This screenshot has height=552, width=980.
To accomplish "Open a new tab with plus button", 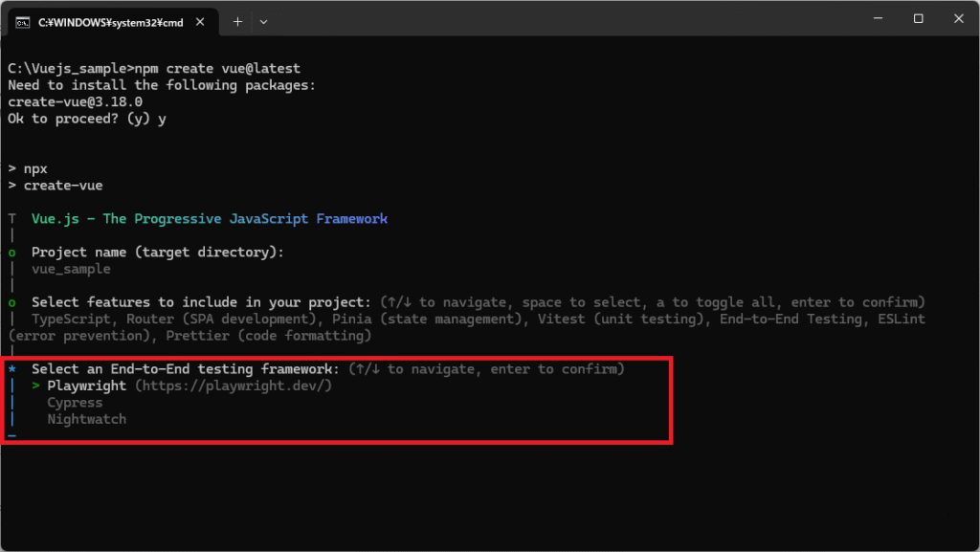I will click(x=237, y=21).
